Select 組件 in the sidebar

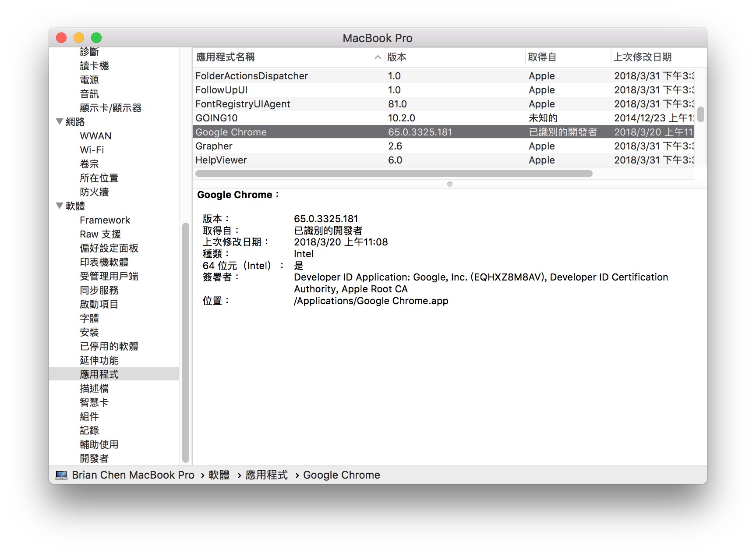click(x=89, y=416)
